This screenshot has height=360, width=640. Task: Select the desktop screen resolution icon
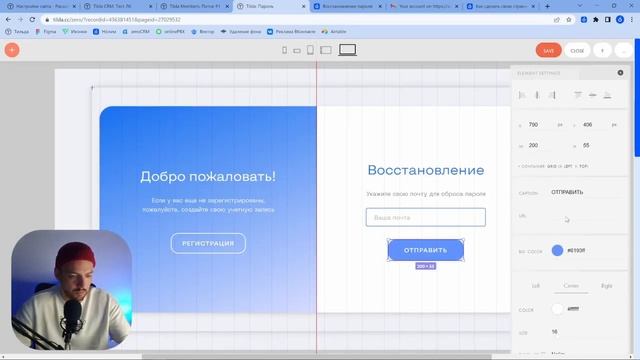click(x=347, y=50)
